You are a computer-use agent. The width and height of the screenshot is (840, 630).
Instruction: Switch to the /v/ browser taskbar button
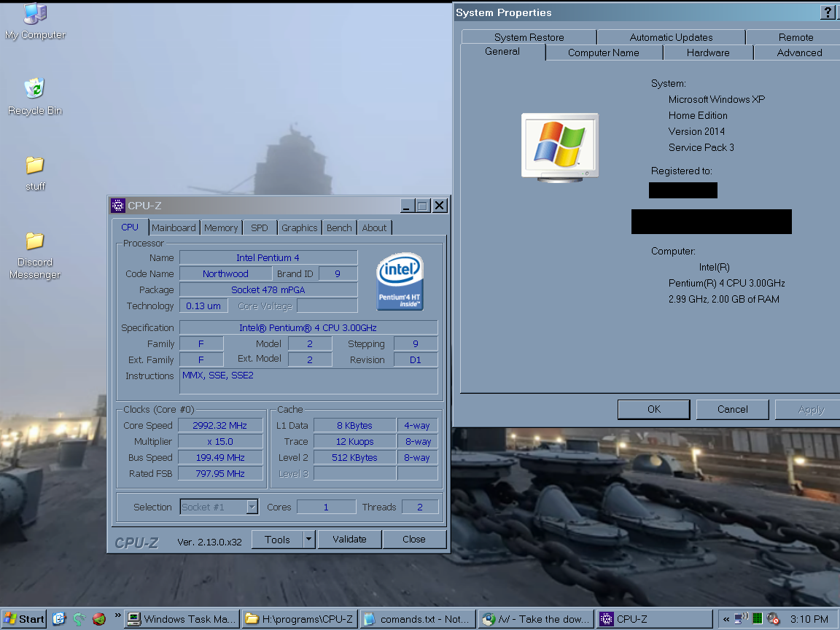[x=536, y=619]
